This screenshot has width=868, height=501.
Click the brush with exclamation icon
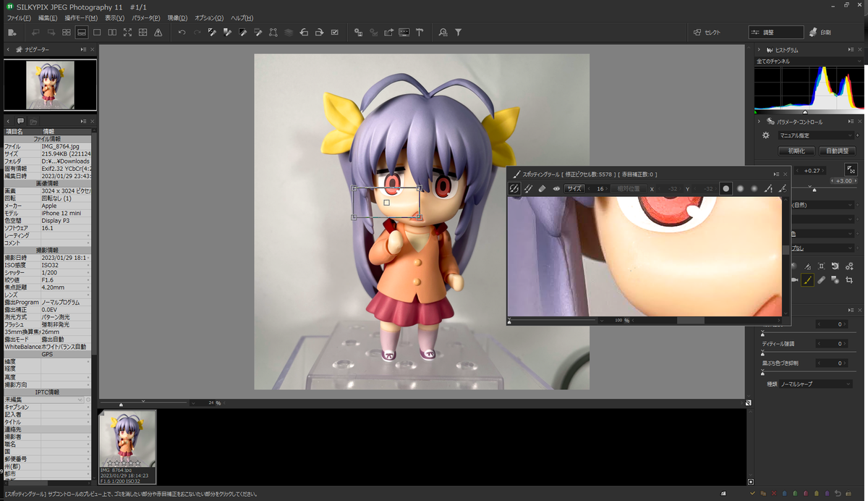769,188
